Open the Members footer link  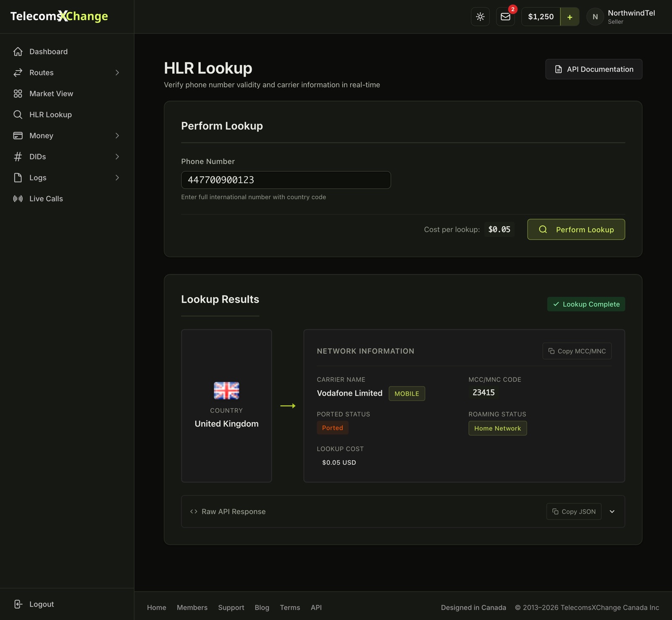[x=192, y=607]
